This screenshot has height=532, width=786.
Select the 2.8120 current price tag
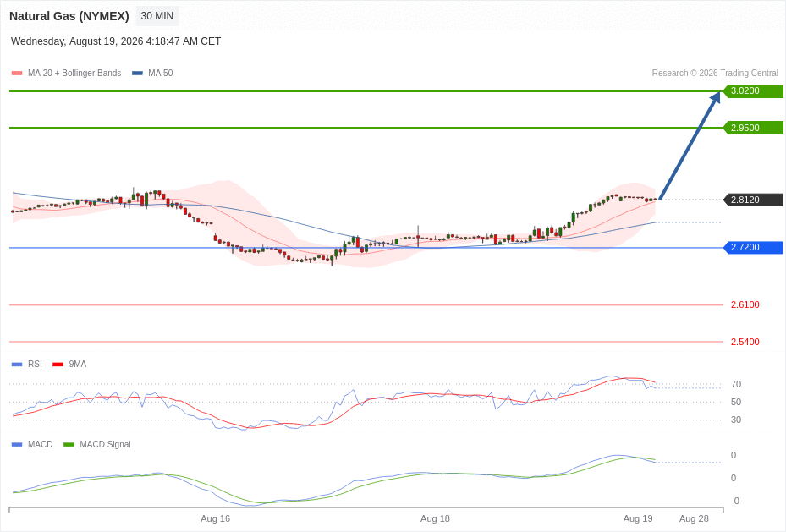(753, 200)
